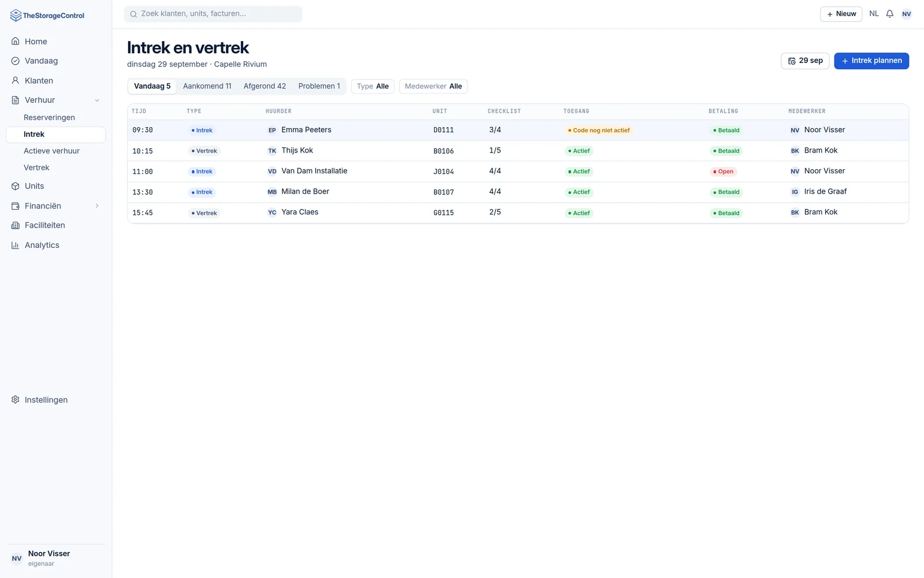Click unit J0104 cell
This screenshot has width=924, height=578.
pyautogui.click(x=444, y=172)
